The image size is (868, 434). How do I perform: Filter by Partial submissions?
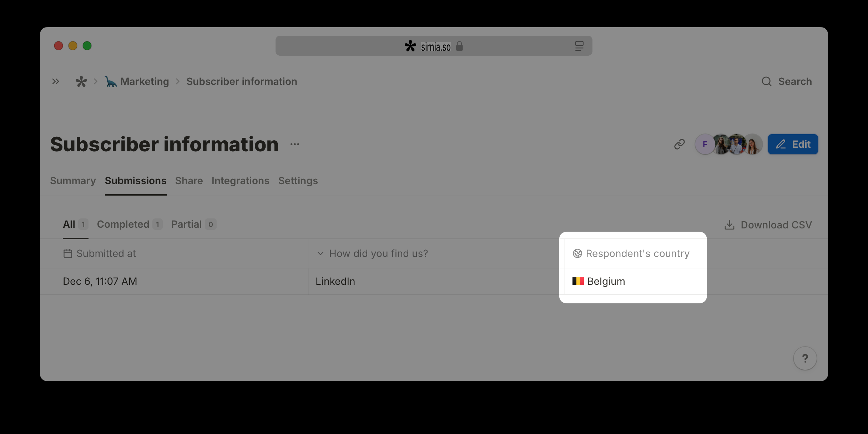[x=194, y=224]
